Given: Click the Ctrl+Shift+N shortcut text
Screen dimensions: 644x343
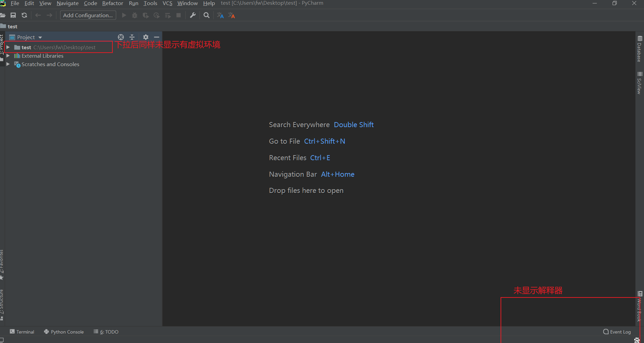Looking at the screenshot, I should [x=325, y=141].
